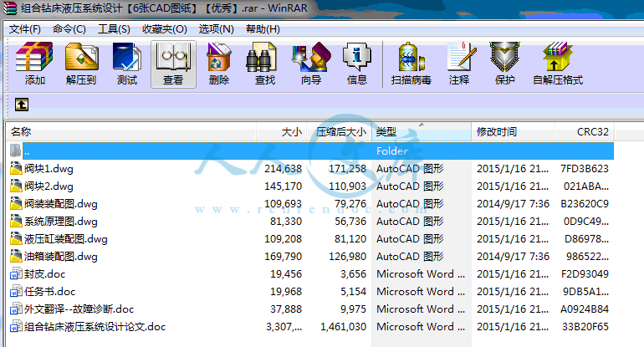
Task: Click size value 214,638
Action: point(283,169)
